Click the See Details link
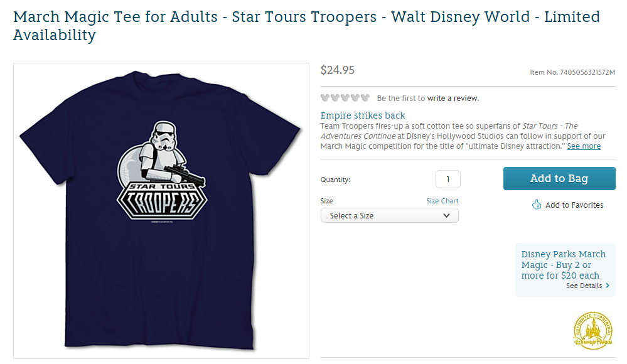Screen dimensions: 627x364 click(x=584, y=286)
